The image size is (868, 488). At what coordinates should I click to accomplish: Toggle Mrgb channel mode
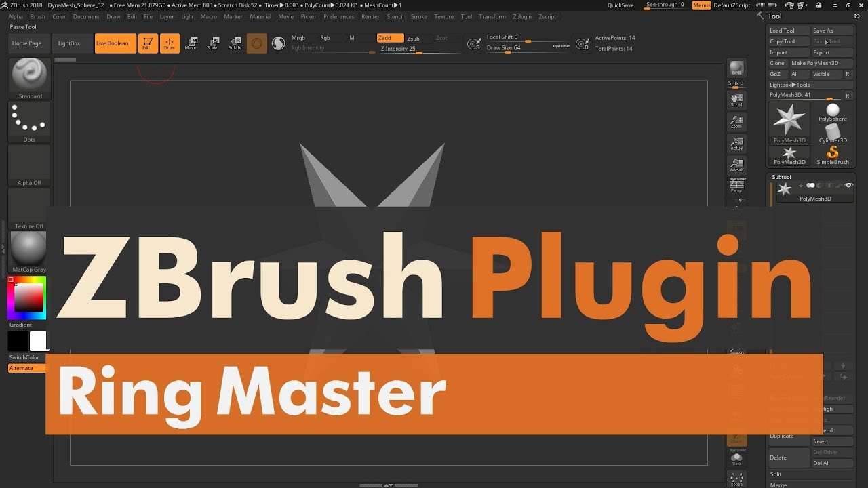(298, 38)
